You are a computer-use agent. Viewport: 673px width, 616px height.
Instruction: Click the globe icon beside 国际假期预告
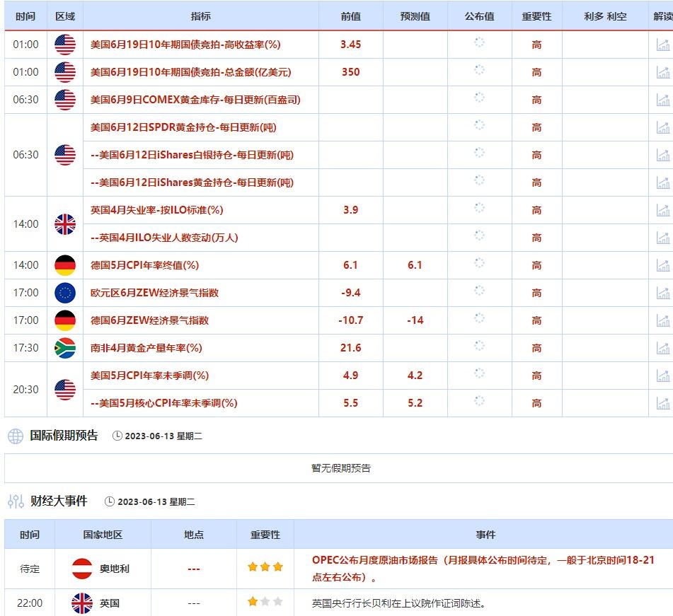(x=13, y=436)
